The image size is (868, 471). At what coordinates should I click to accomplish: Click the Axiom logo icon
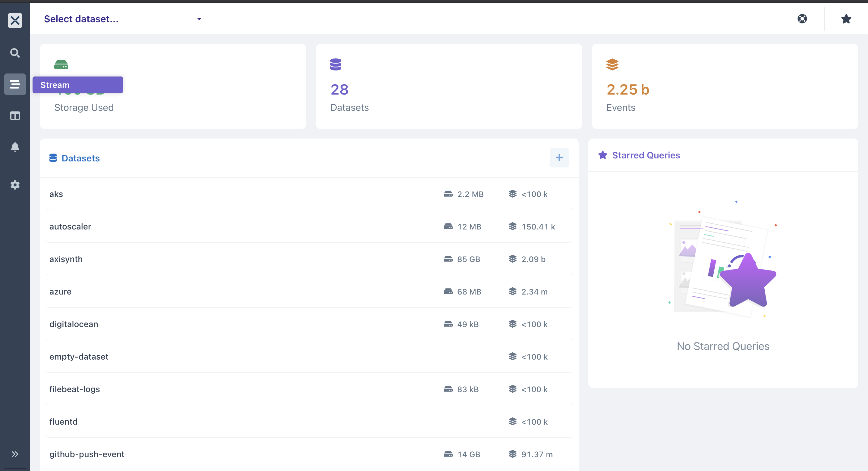coord(15,20)
